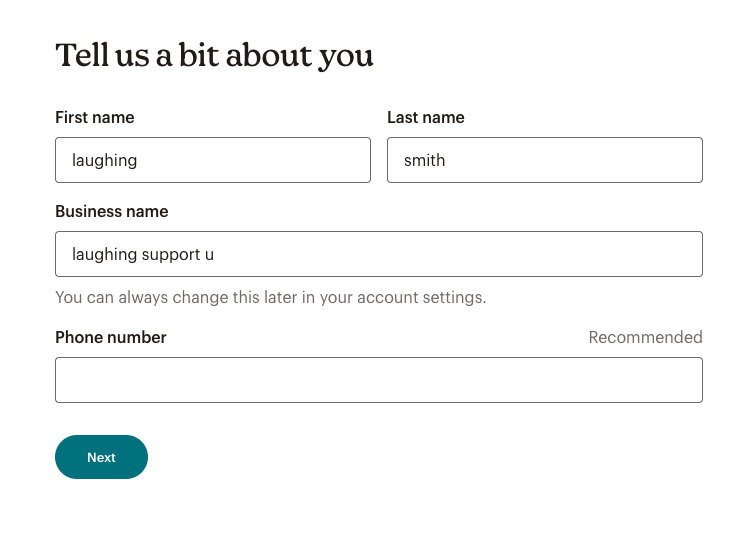Activate the Business name text box
This screenshot has height=558, width=754.
click(379, 254)
